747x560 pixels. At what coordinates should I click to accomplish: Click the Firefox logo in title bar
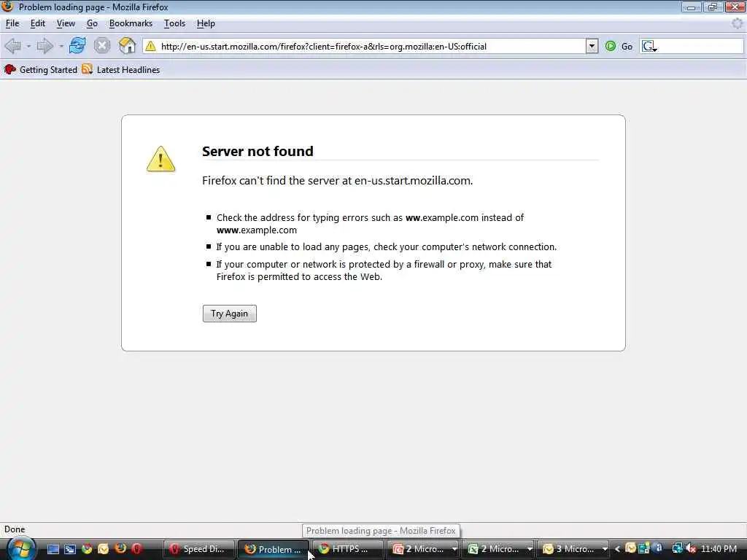7,7
